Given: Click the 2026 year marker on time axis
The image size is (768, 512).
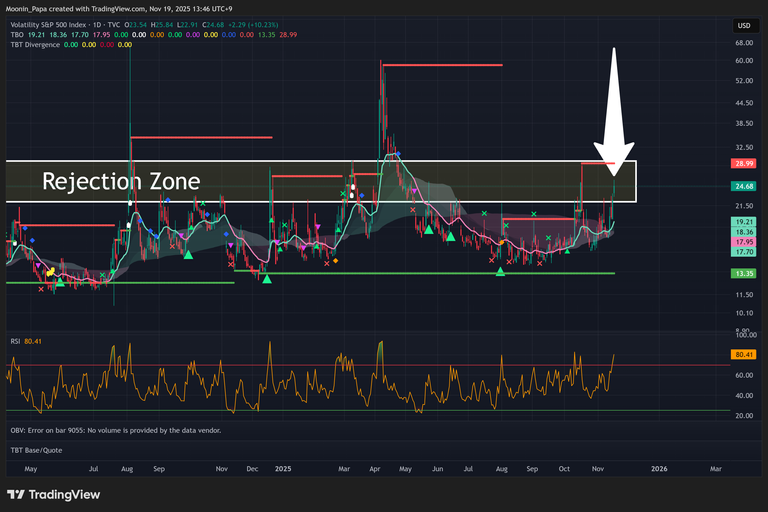Looking at the screenshot, I should pos(659,467).
